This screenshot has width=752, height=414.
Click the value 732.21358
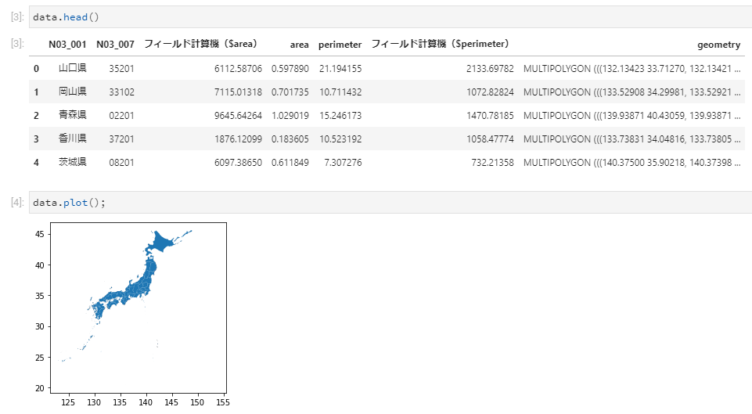pyautogui.click(x=492, y=163)
